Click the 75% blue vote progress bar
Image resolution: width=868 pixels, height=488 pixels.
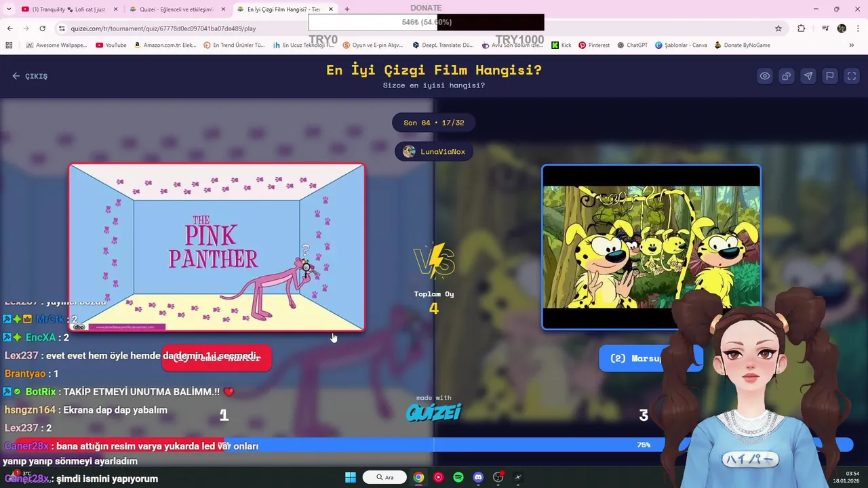click(x=538, y=445)
